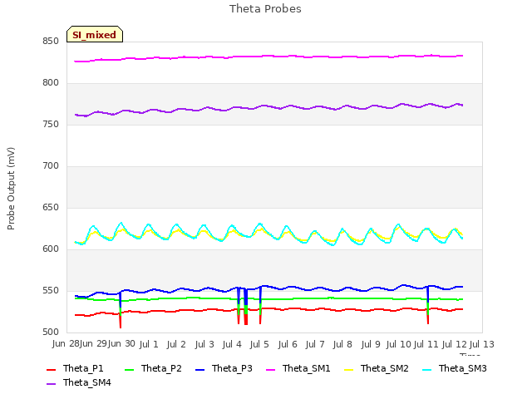Select the Theta_SM2 legend label
The height and width of the screenshot is (399, 532).
click(384, 368)
